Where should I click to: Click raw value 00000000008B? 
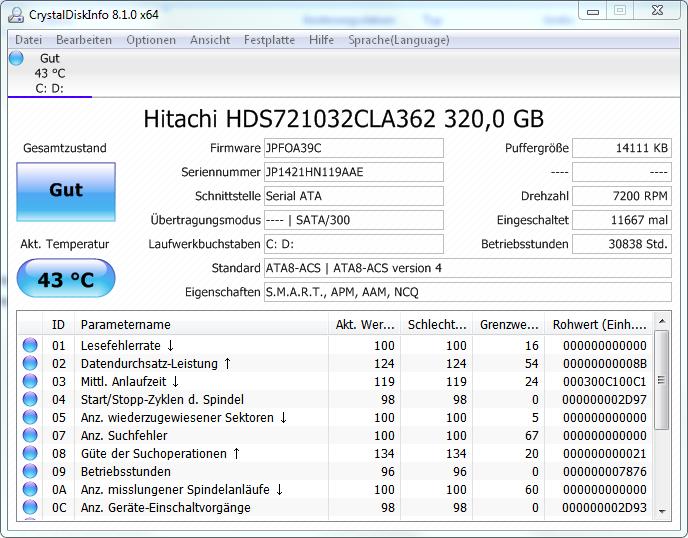click(x=605, y=363)
